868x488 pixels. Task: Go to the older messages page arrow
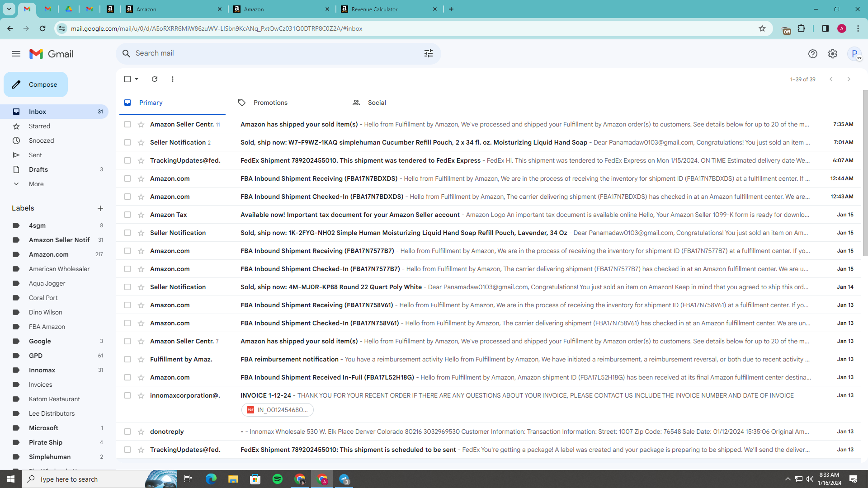pyautogui.click(x=849, y=79)
